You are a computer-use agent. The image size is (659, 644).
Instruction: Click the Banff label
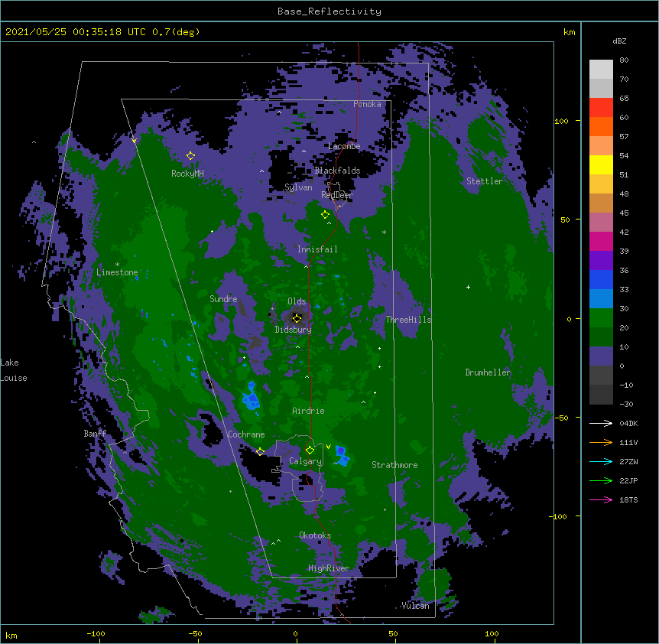95,433
